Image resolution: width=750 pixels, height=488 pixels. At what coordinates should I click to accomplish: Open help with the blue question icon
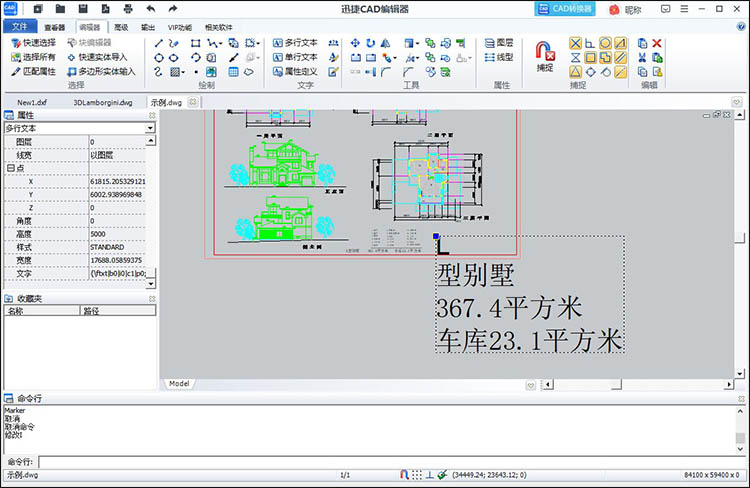point(741,27)
